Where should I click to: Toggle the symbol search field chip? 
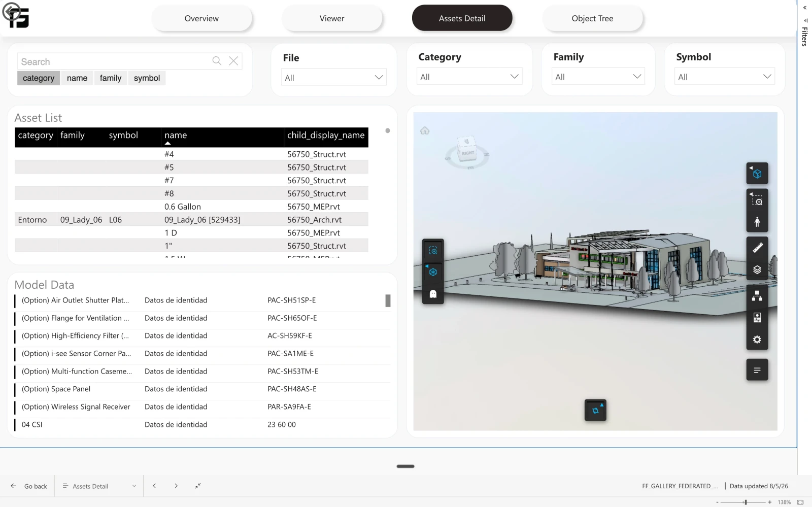(x=147, y=78)
